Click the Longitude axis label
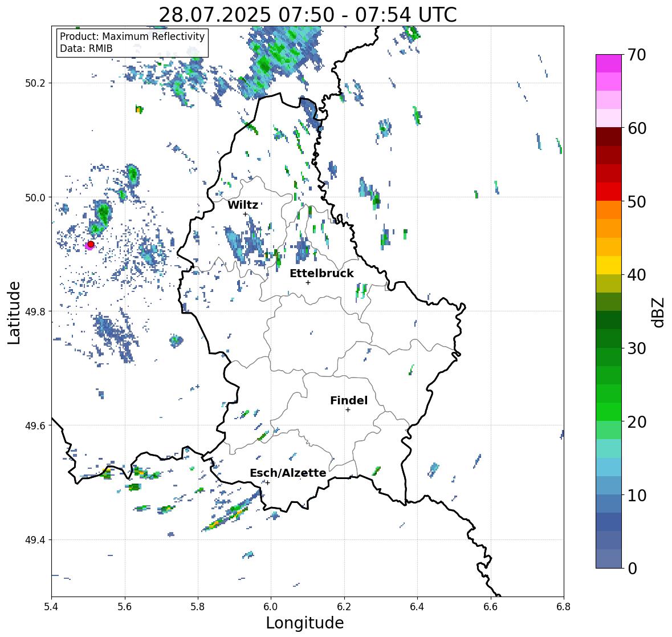 pyautogui.click(x=305, y=623)
